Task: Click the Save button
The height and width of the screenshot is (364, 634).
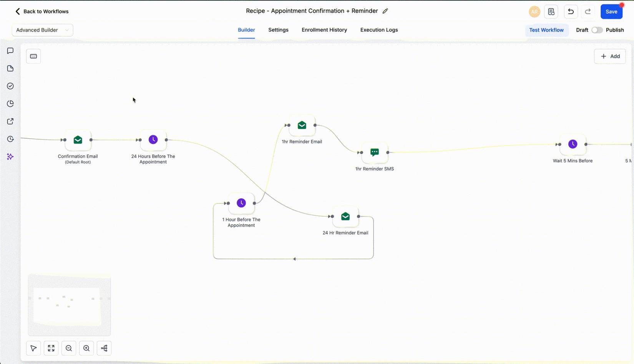Action: [611, 12]
